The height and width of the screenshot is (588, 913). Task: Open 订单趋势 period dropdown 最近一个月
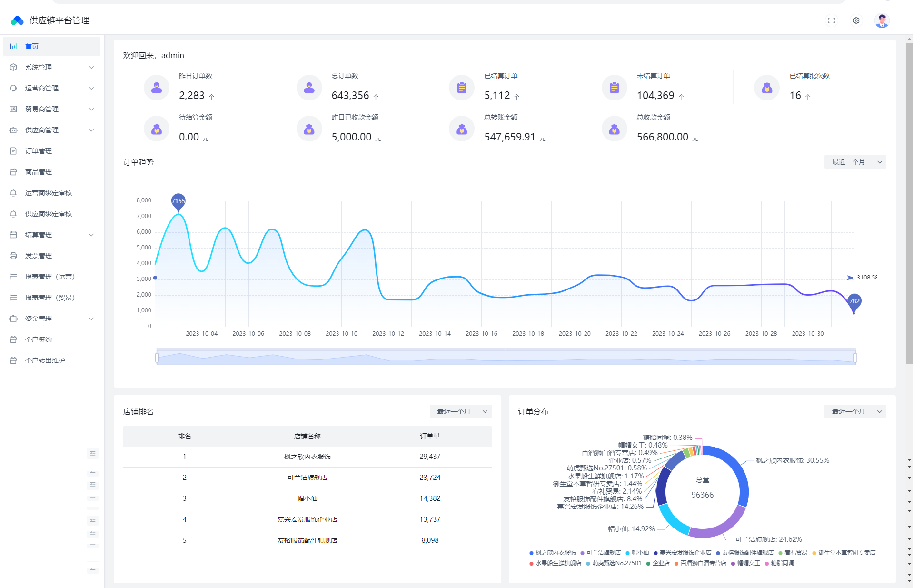point(855,162)
